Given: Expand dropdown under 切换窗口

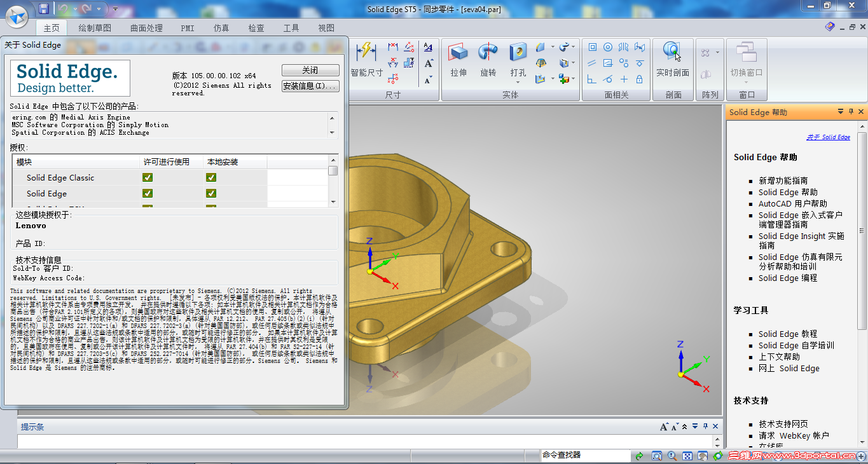Looking at the screenshot, I should pyautogui.click(x=747, y=83).
